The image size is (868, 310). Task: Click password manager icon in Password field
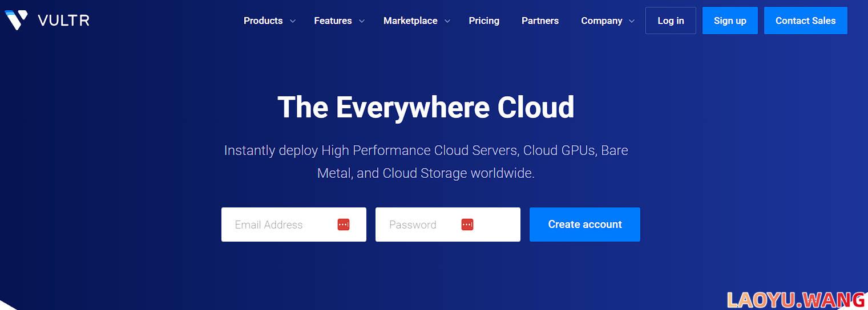coord(467,225)
